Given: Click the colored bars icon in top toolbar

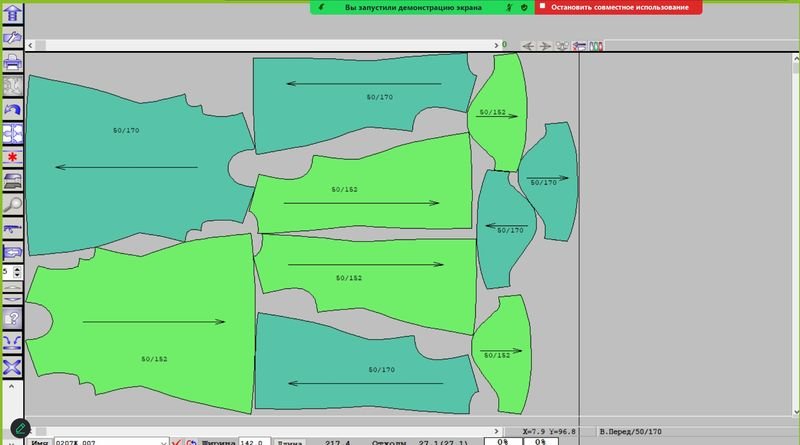Looking at the screenshot, I should click(x=595, y=46).
